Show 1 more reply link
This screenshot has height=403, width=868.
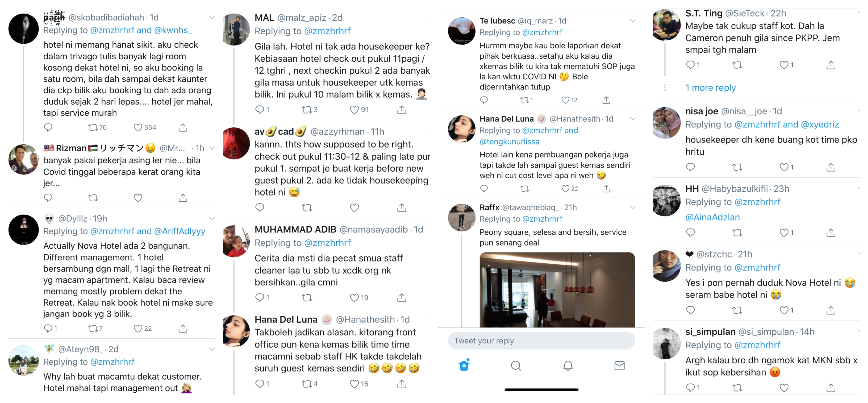point(710,88)
